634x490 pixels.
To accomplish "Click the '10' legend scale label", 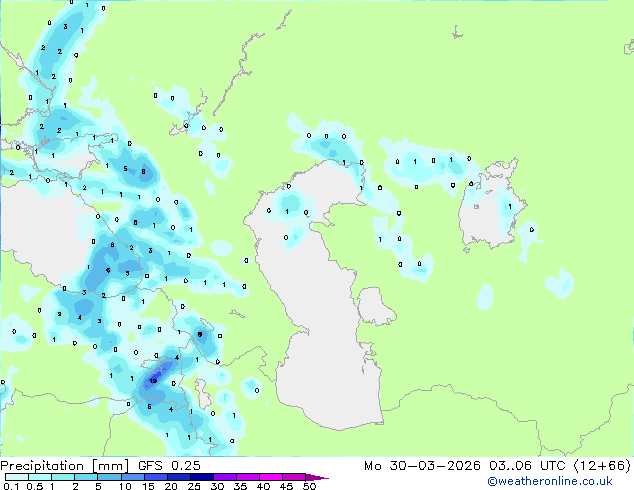I will point(125,486).
